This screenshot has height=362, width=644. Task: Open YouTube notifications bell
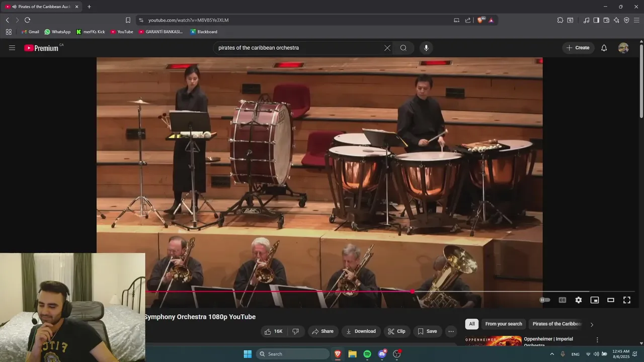coord(604,48)
